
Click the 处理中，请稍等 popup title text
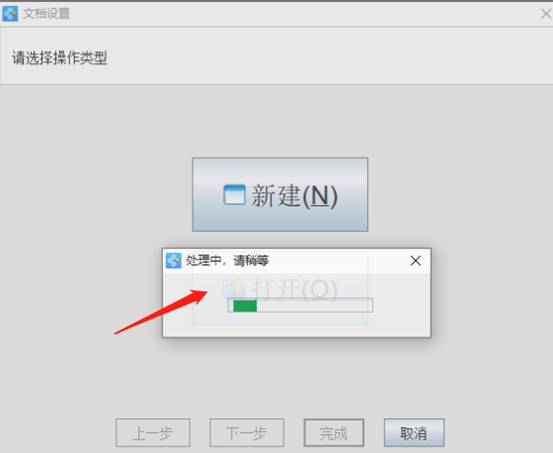pos(227,261)
